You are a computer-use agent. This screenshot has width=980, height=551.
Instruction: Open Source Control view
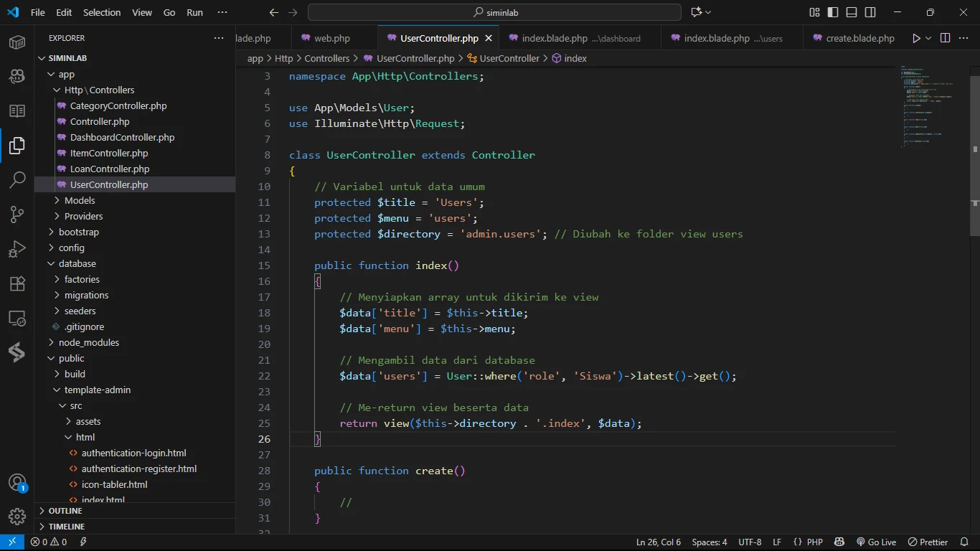(x=17, y=215)
